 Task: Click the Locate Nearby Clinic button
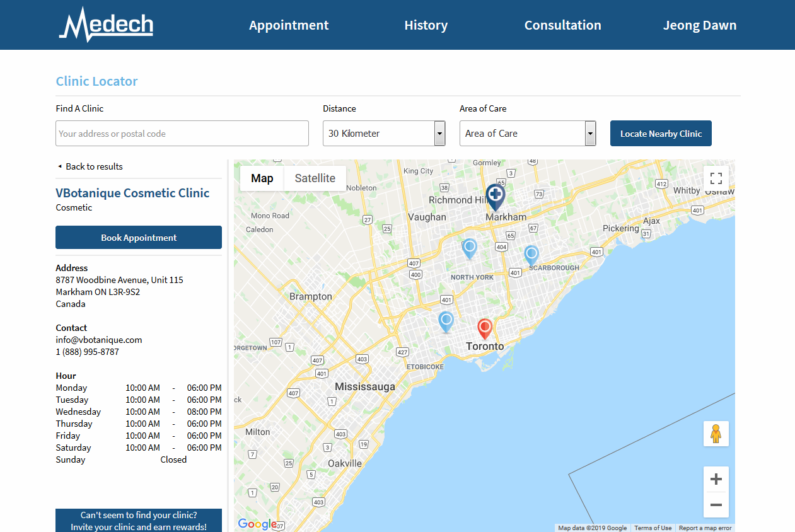click(x=661, y=134)
